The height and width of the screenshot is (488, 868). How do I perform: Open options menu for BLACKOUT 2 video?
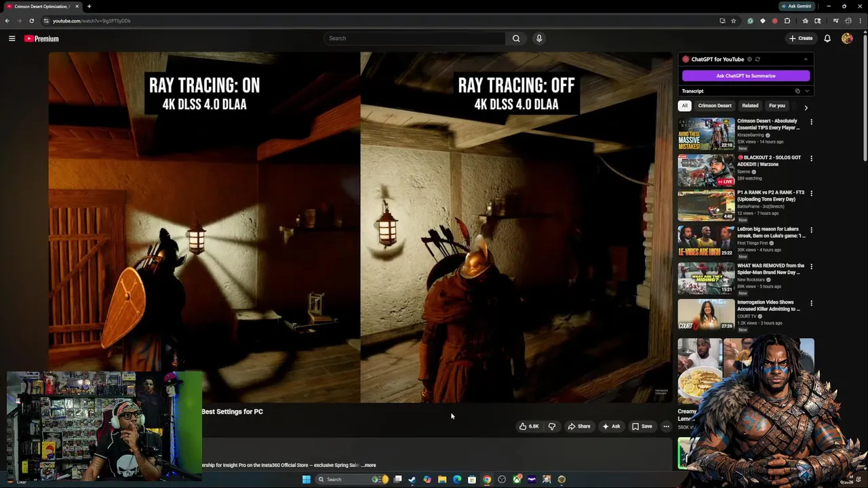(x=811, y=159)
